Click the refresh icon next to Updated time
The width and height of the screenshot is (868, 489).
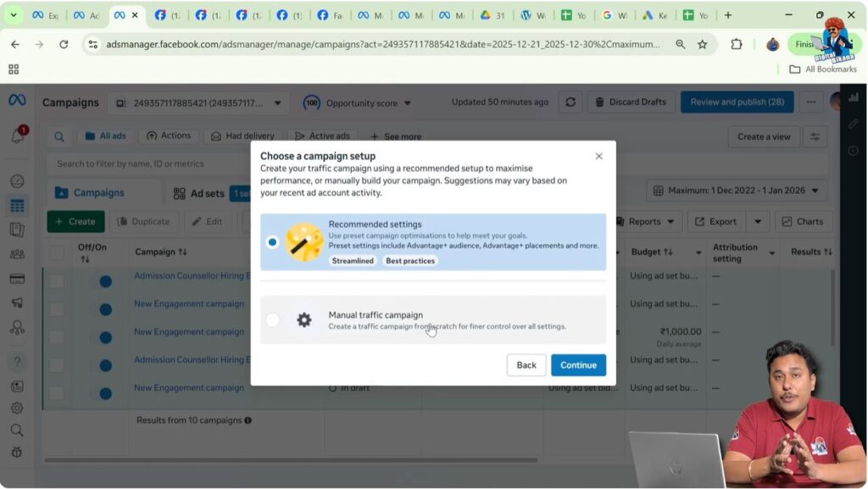571,102
